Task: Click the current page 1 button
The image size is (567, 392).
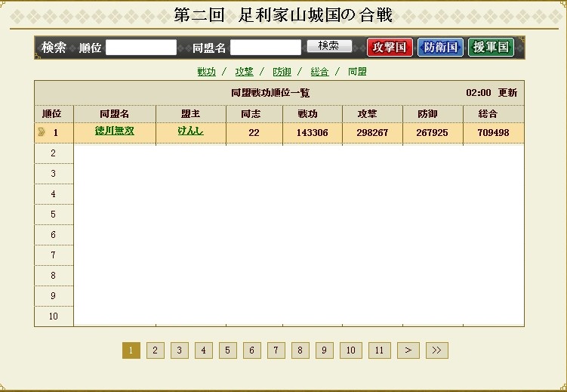Action: tap(131, 350)
